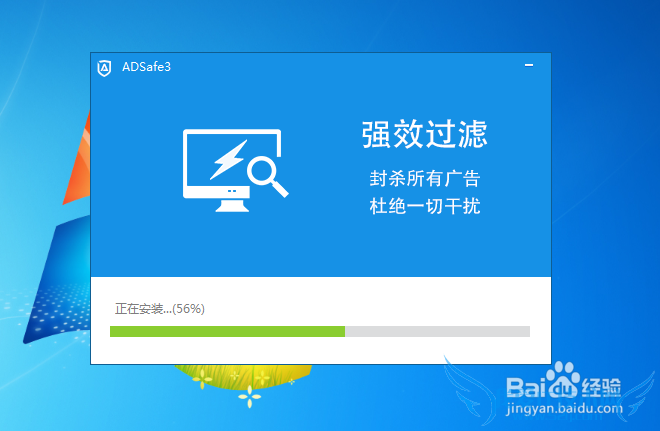Click the magnifying glass icon
Viewport: 660px width, 431px height.
tap(267, 176)
